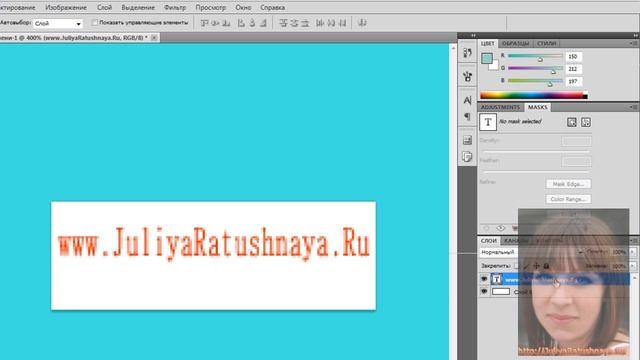Align left edges icon in options bar

241,23
